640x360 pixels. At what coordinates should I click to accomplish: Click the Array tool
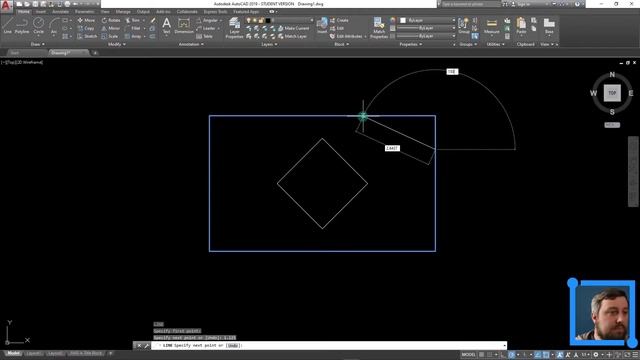tap(133, 36)
